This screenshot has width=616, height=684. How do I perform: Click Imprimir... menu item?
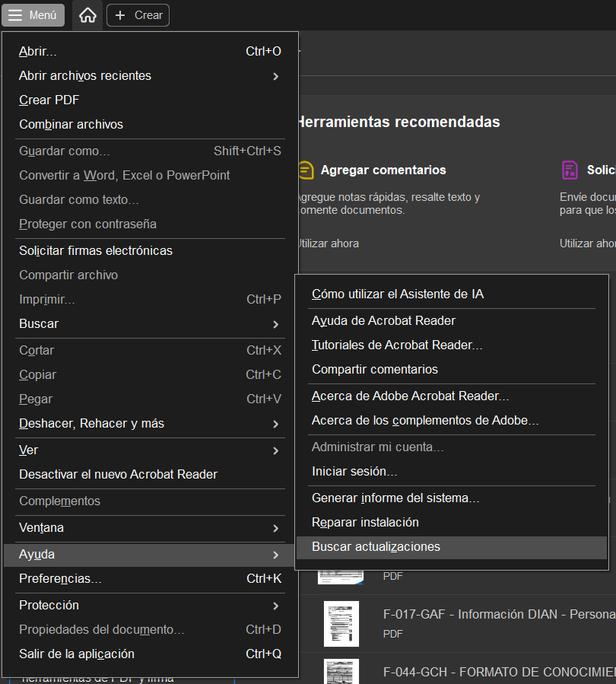click(150, 300)
